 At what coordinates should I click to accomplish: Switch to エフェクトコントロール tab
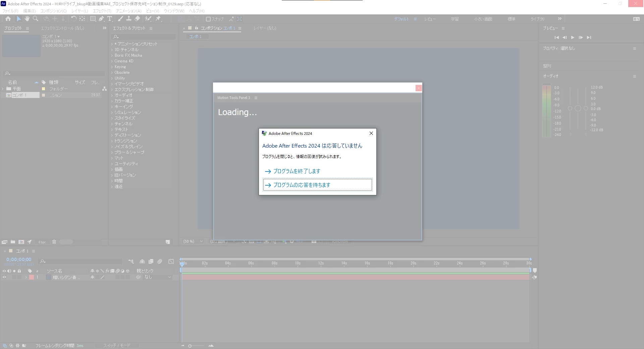coord(62,28)
